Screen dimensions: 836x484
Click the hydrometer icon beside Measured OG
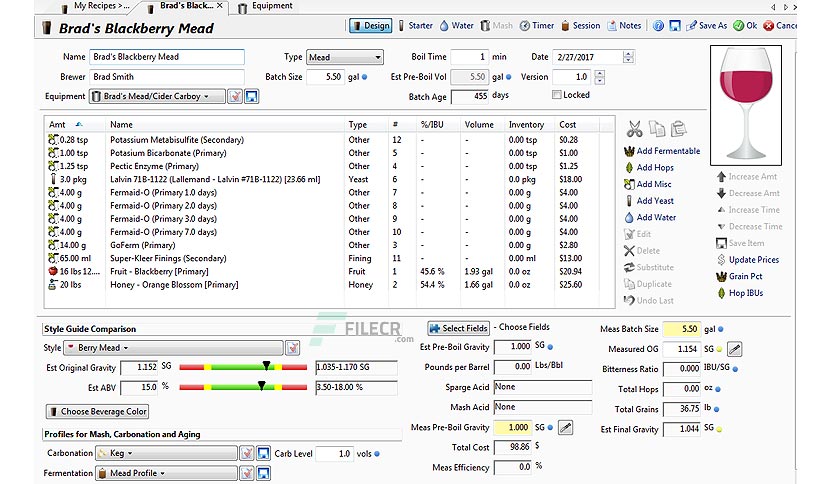735,349
